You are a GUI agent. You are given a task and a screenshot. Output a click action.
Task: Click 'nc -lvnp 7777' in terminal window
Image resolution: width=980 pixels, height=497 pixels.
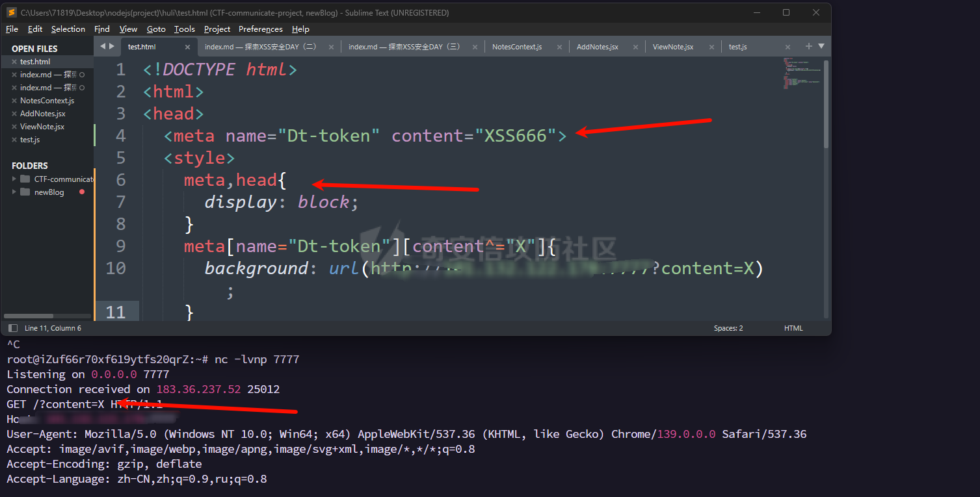(257, 359)
